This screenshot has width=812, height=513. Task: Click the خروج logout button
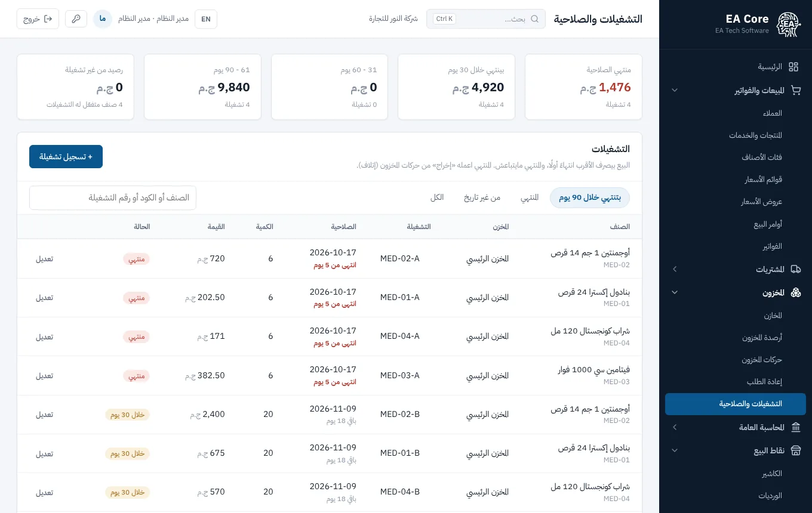tap(38, 19)
